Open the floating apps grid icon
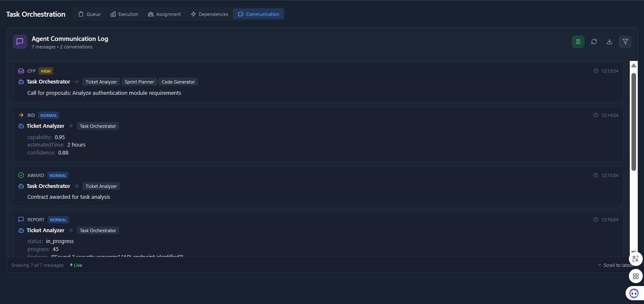The image size is (644, 304). 636,276
